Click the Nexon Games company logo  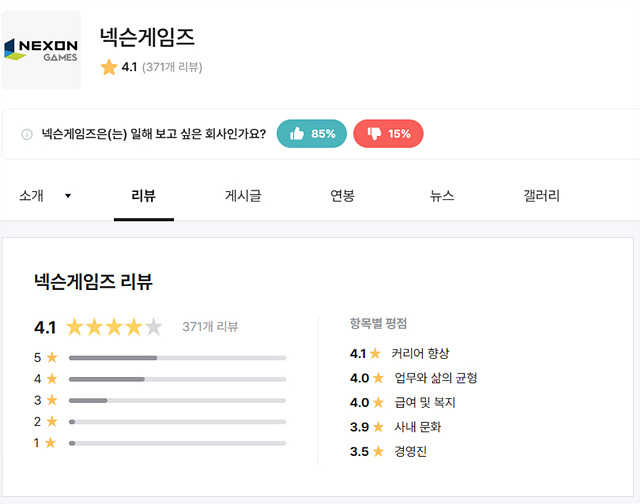pyautogui.click(x=42, y=50)
